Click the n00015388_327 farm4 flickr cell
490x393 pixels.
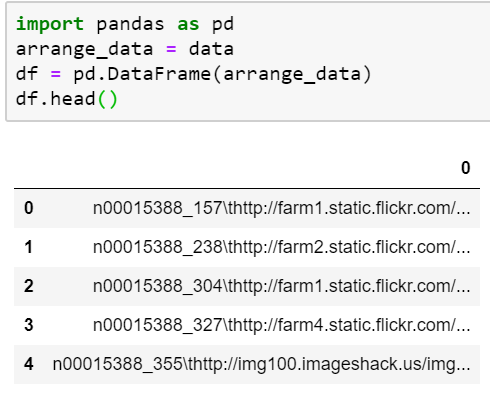click(282, 325)
